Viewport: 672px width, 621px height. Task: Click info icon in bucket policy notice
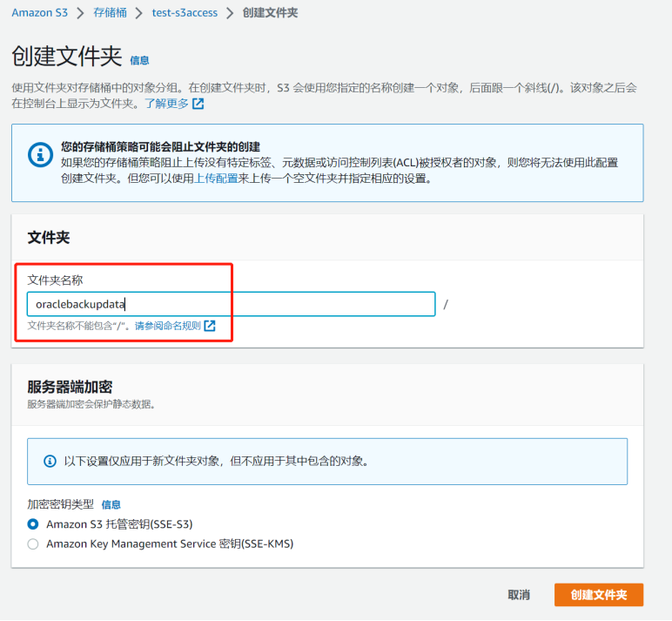click(40, 154)
